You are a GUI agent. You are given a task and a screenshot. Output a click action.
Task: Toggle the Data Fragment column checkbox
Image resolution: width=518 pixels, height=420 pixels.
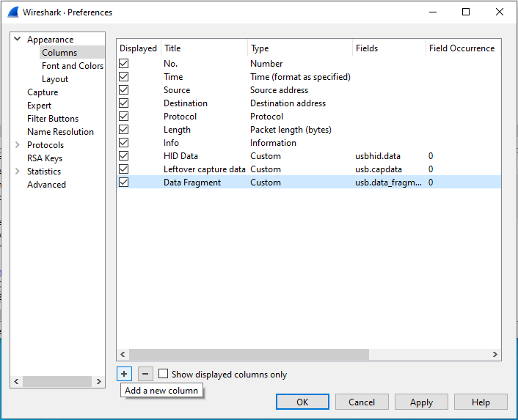124,182
